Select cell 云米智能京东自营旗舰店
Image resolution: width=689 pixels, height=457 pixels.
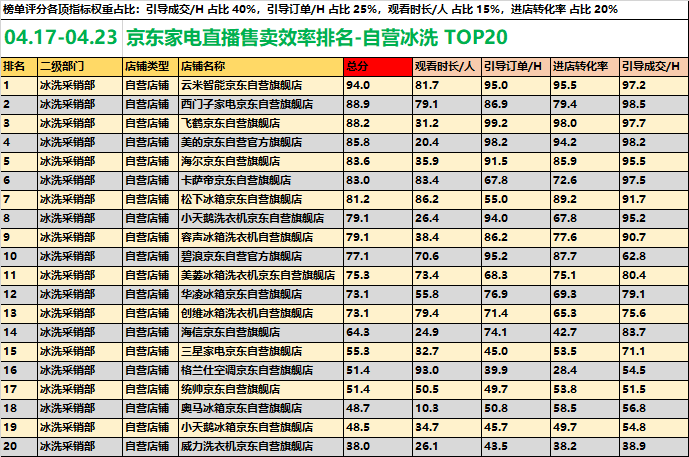coord(261,85)
